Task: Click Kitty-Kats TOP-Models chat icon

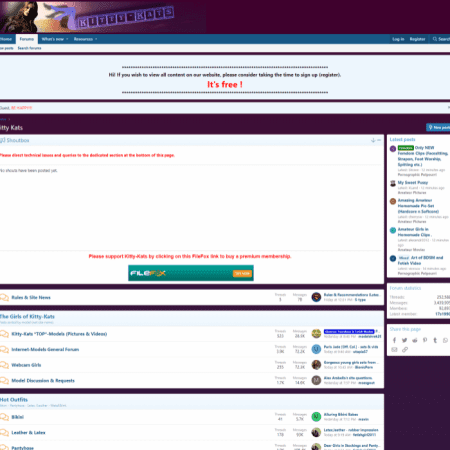Action: (x=4, y=334)
